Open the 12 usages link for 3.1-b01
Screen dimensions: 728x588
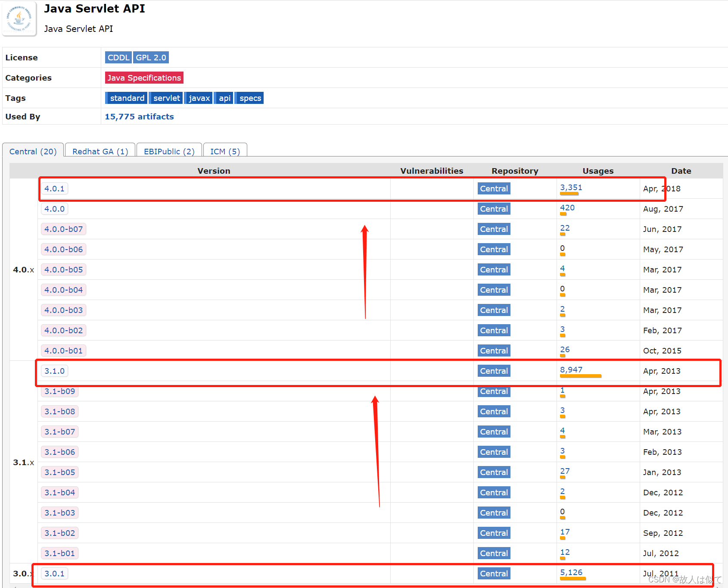pyautogui.click(x=565, y=552)
